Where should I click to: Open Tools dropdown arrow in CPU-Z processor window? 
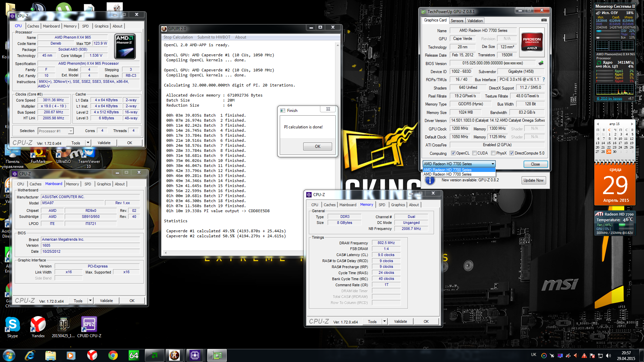88,143
